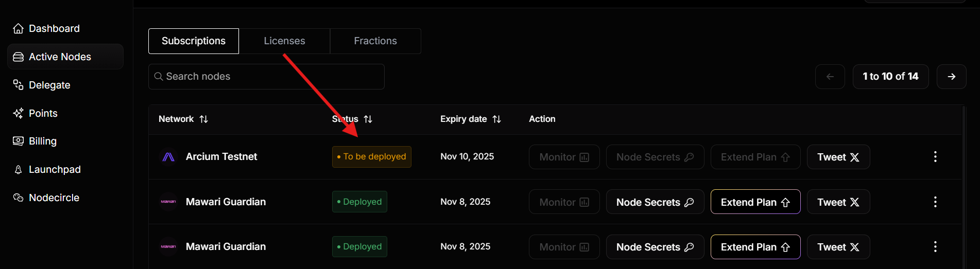Sort table by Status column
This screenshot has height=269, width=980.
tap(368, 119)
